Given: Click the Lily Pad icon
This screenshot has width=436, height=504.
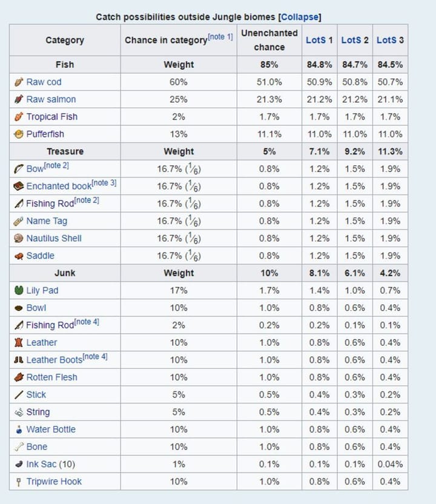Looking at the screenshot, I should tap(18, 291).
